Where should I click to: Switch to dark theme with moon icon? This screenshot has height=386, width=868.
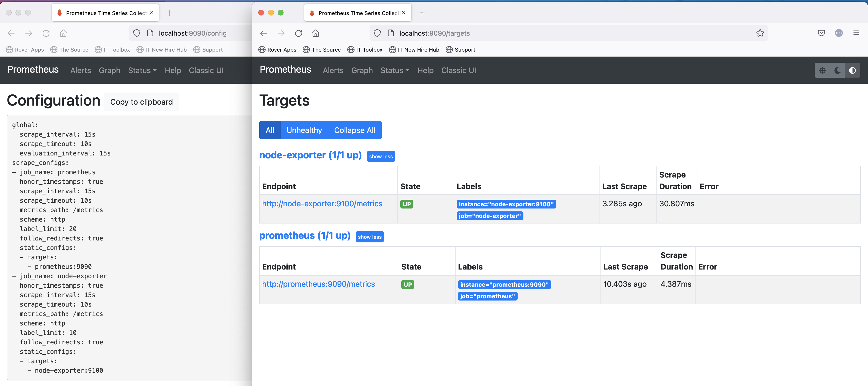click(837, 70)
